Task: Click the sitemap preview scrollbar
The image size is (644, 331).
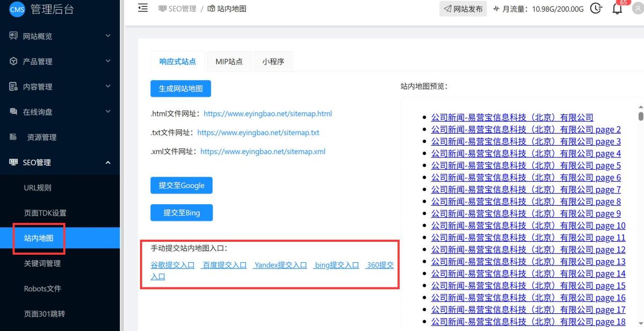Action: [x=640, y=116]
